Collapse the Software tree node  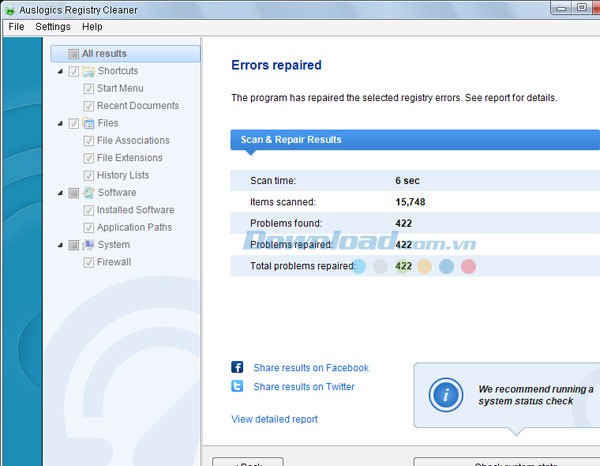pyautogui.click(x=60, y=193)
